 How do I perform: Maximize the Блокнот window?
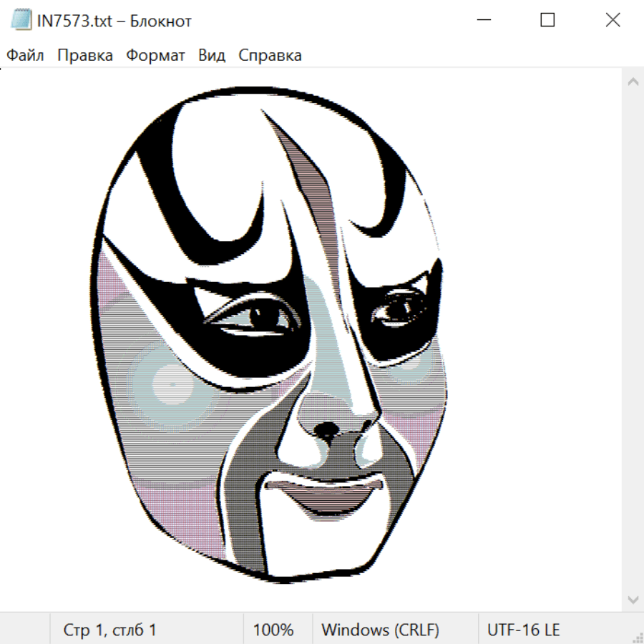coord(547,20)
